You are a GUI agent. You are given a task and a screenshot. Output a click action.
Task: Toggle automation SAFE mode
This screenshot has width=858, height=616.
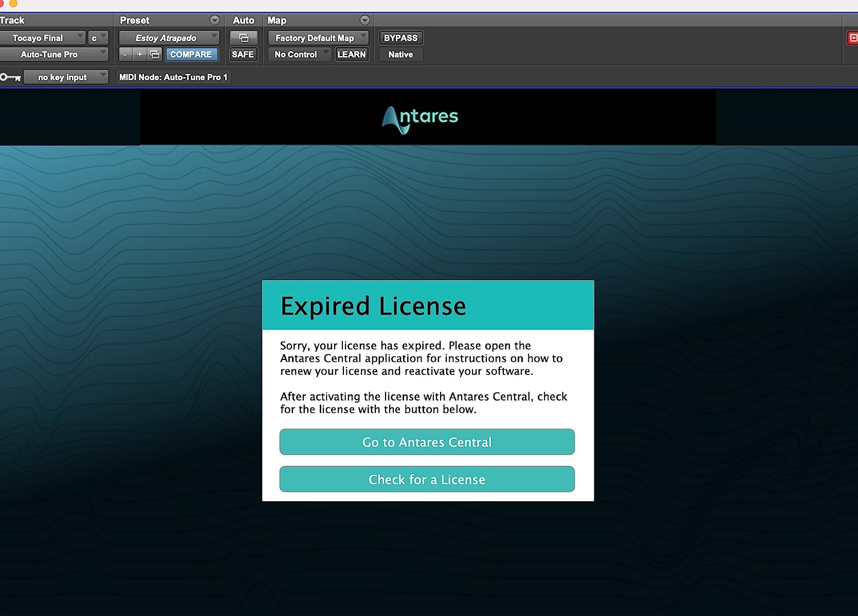(243, 54)
